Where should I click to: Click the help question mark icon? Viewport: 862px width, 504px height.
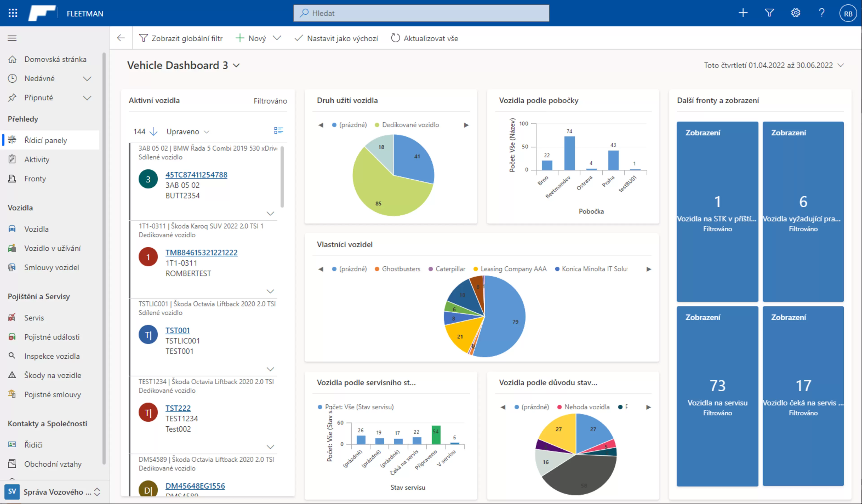point(822,13)
